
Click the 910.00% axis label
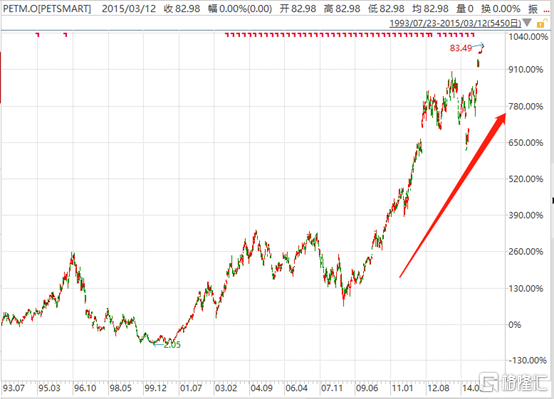click(526, 70)
